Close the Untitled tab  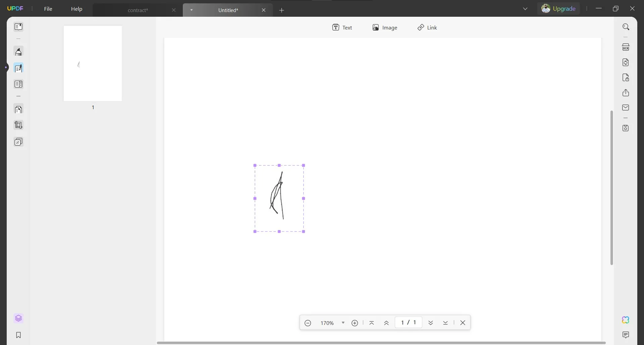click(264, 10)
